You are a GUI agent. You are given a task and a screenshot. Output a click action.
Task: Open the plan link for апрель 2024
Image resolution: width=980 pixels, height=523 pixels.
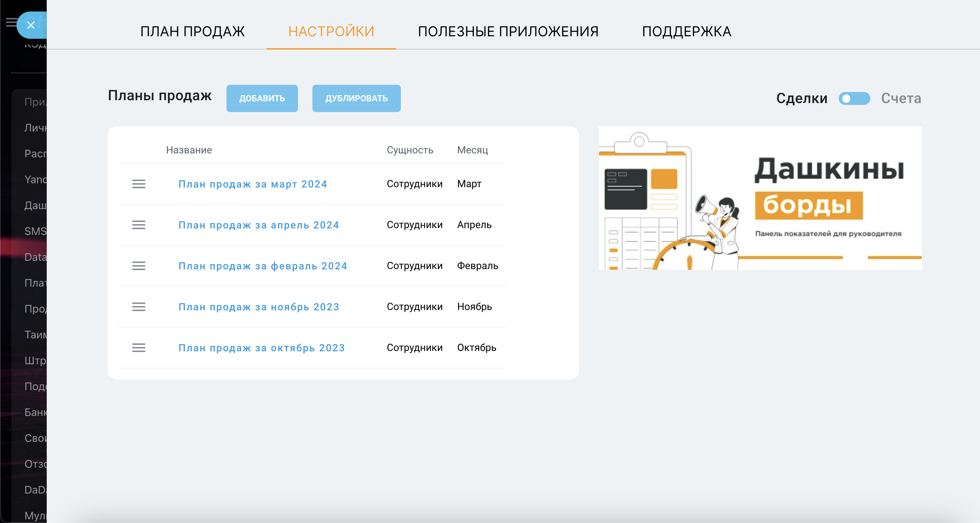[258, 225]
